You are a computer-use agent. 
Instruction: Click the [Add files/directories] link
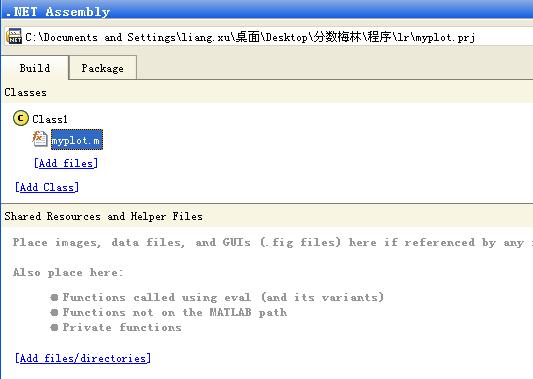83,358
